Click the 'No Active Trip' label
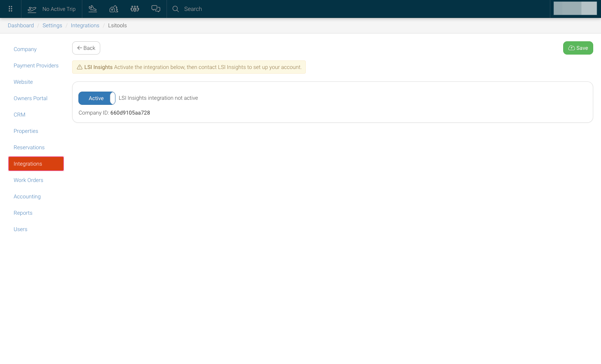 pyautogui.click(x=59, y=9)
